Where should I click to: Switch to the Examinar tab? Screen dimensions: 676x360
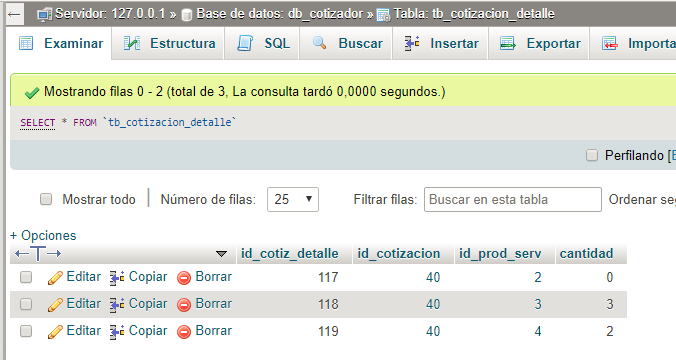[61, 43]
